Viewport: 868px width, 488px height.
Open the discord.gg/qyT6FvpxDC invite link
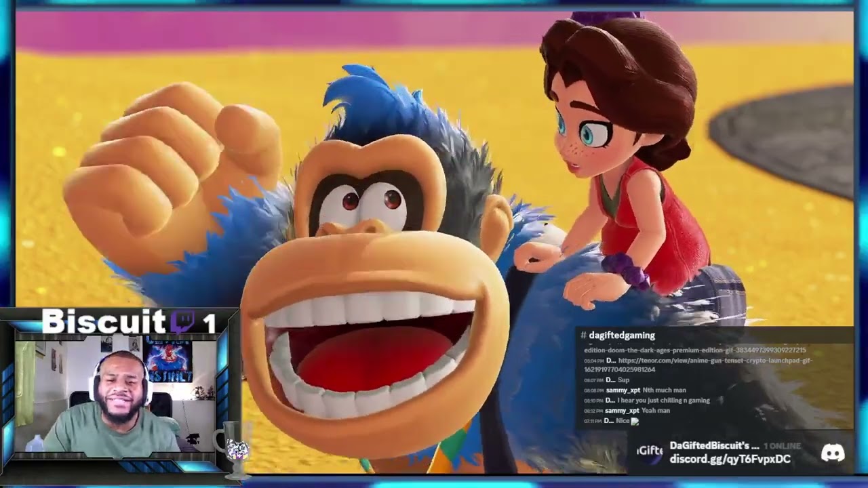pyautogui.click(x=730, y=459)
